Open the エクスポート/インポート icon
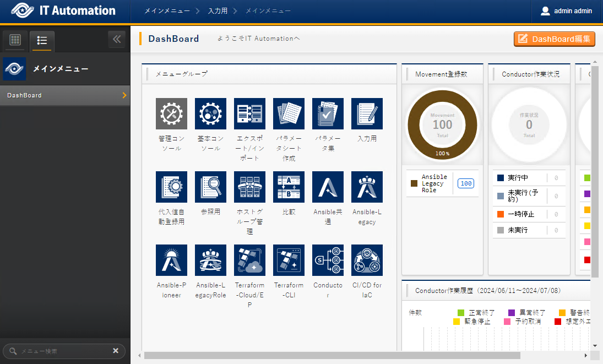This screenshot has height=364, width=603. pyautogui.click(x=249, y=114)
